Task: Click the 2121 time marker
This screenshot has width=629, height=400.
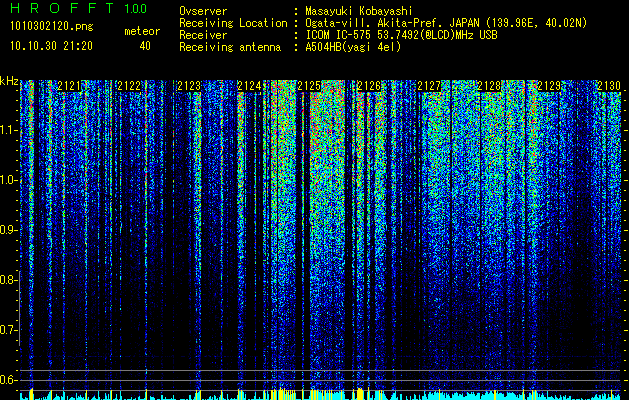Action: click(x=69, y=86)
